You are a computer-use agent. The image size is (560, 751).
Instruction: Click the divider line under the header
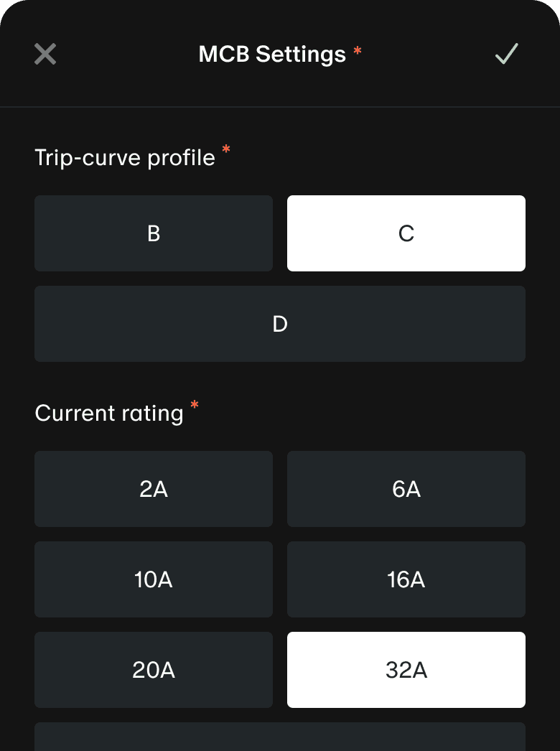280,107
